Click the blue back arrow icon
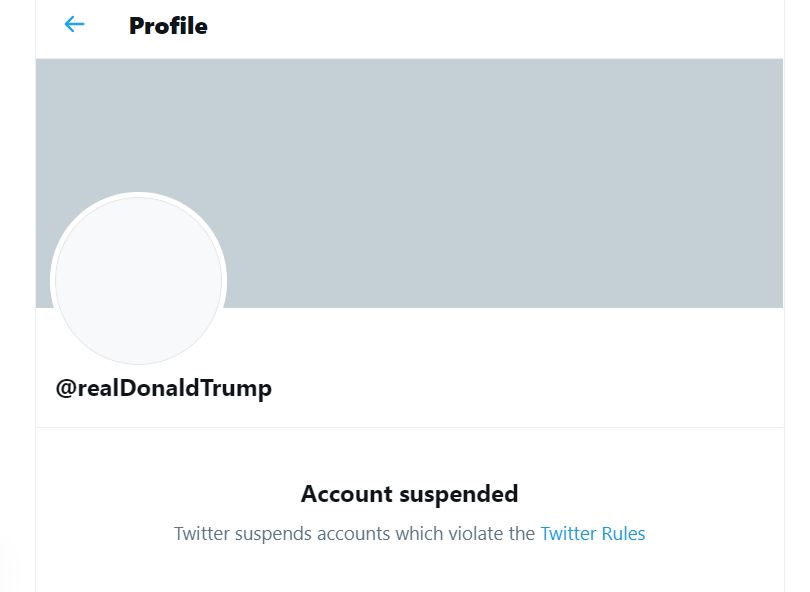810x592 pixels. [x=74, y=25]
